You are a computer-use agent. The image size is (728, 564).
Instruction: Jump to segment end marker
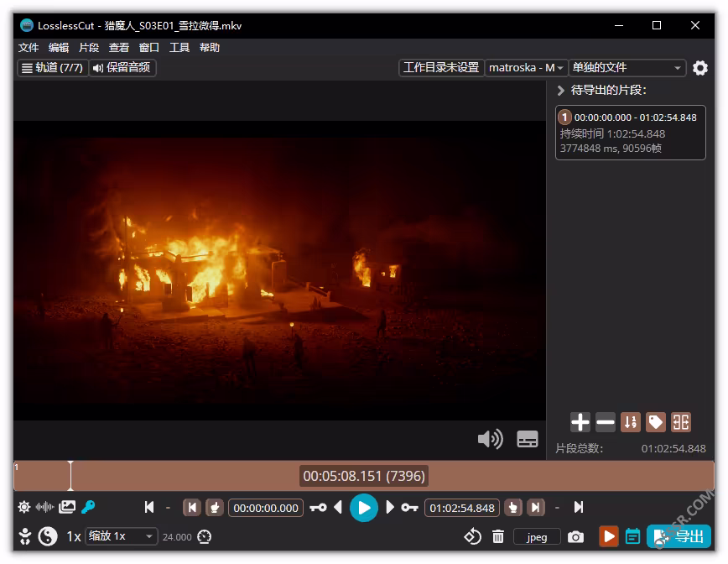point(535,508)
